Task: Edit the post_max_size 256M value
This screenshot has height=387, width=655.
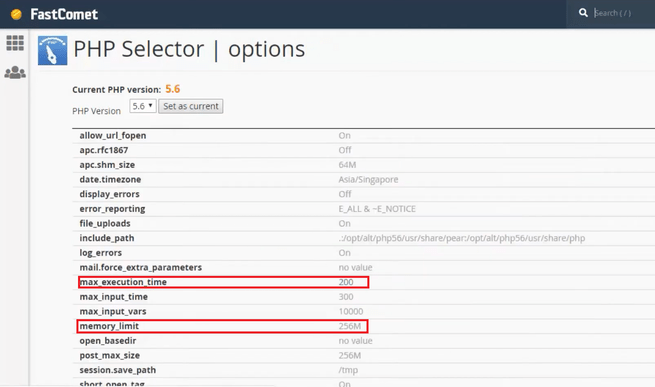Action: (350, 355)
